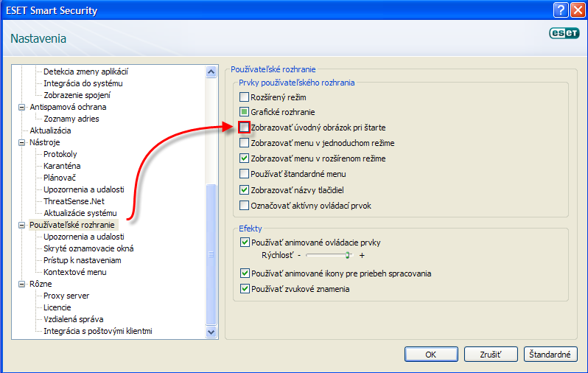The image size is (588, 373).
Task: Collapse the Nástroje tree node
Action: coord(22,142)
